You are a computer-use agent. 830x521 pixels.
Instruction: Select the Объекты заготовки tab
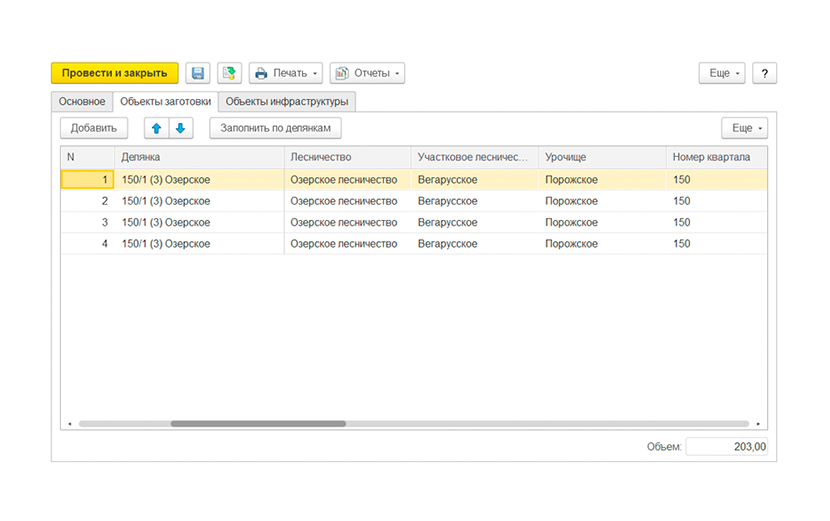[165, 101]
